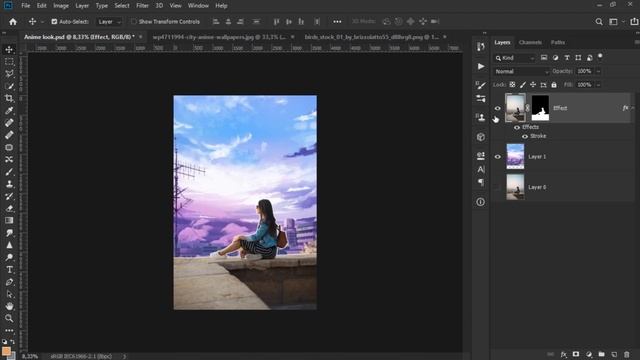The image size is (640, 360).
Task: Click the foreground color swatch
Action: (6, 351)
